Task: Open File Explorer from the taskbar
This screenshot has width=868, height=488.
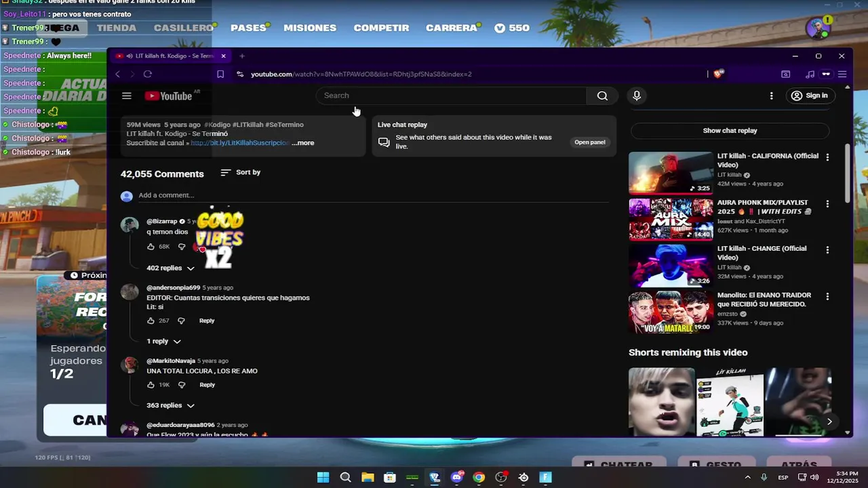Action: 368,477
